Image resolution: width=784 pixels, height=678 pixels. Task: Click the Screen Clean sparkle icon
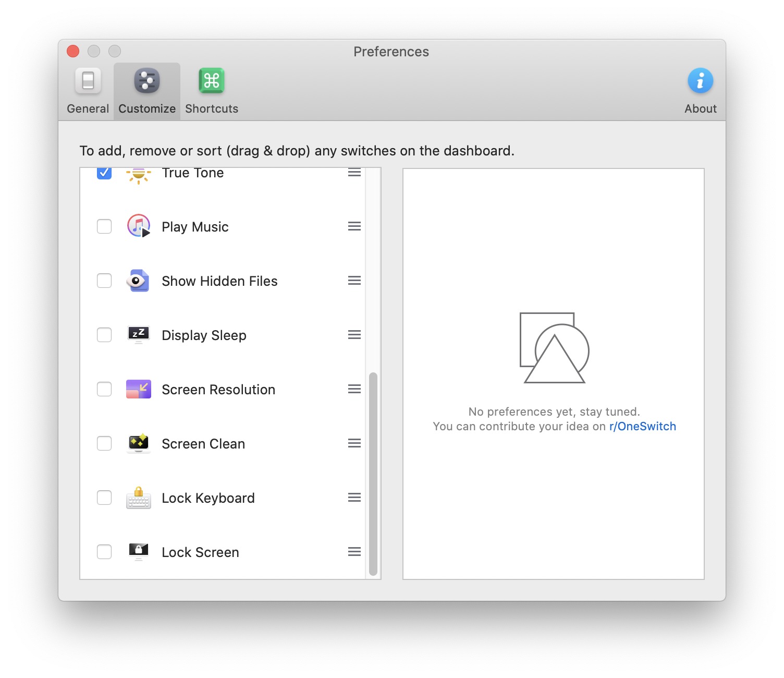pos(138,443)
